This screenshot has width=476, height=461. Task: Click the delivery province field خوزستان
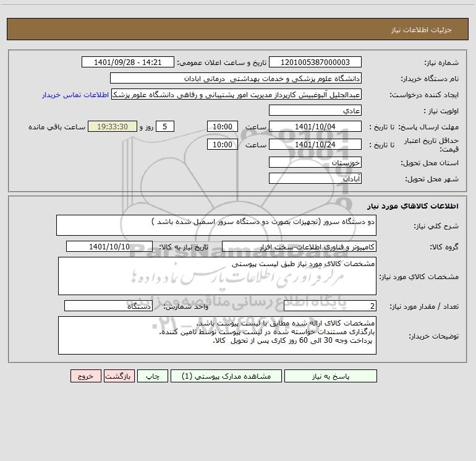[315, 162]
